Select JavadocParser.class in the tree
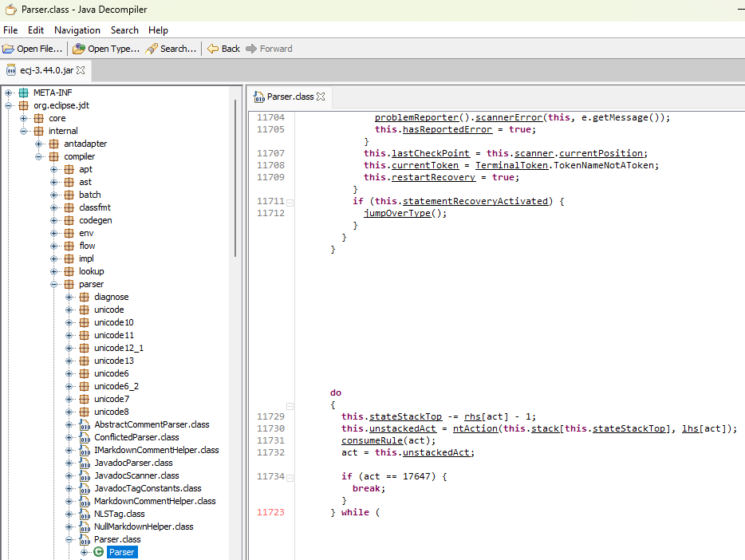745x560 pixels. pos(133,463)
